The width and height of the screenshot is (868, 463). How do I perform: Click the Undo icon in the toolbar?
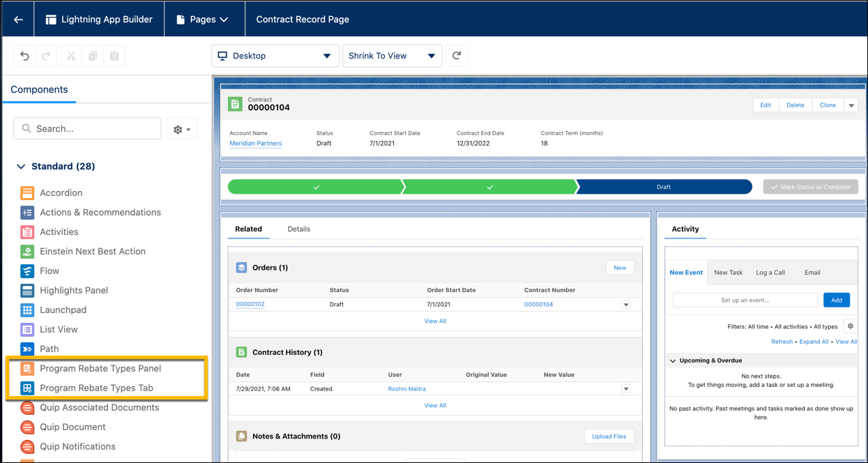pos(24,55)
